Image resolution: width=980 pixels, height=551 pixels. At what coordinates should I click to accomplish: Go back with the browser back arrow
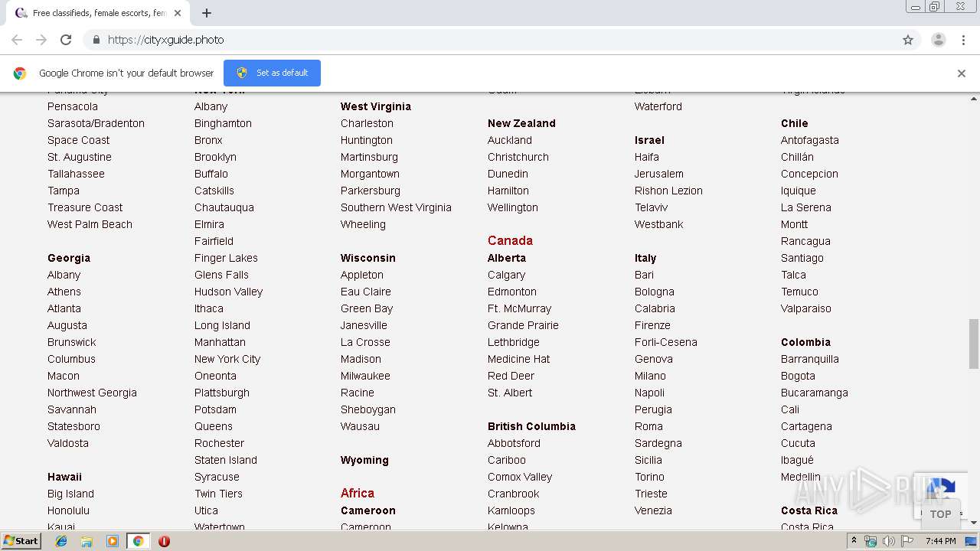pyautogui.click(x=17, y=40)
